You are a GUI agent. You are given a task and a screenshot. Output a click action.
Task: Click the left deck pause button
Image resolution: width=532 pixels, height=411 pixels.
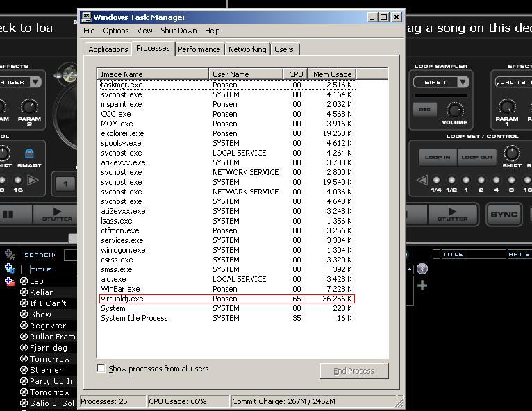pyautogui.click(x=8, y=215)
